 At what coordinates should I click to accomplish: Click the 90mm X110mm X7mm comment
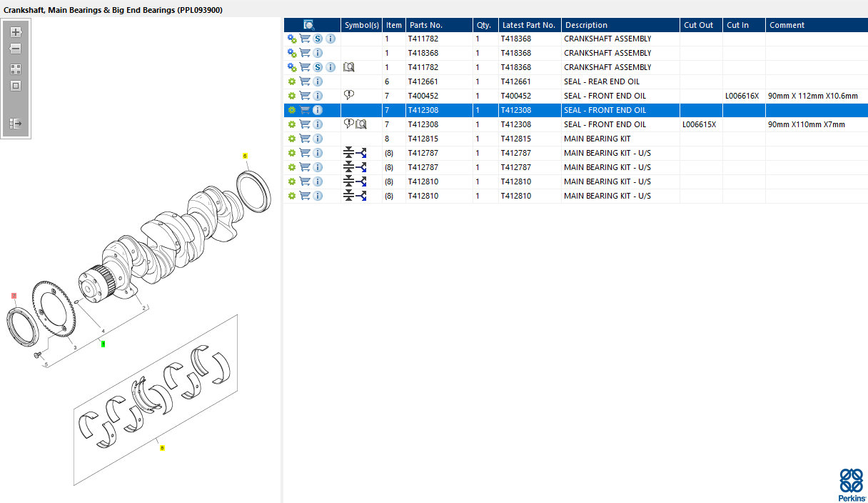806,124
